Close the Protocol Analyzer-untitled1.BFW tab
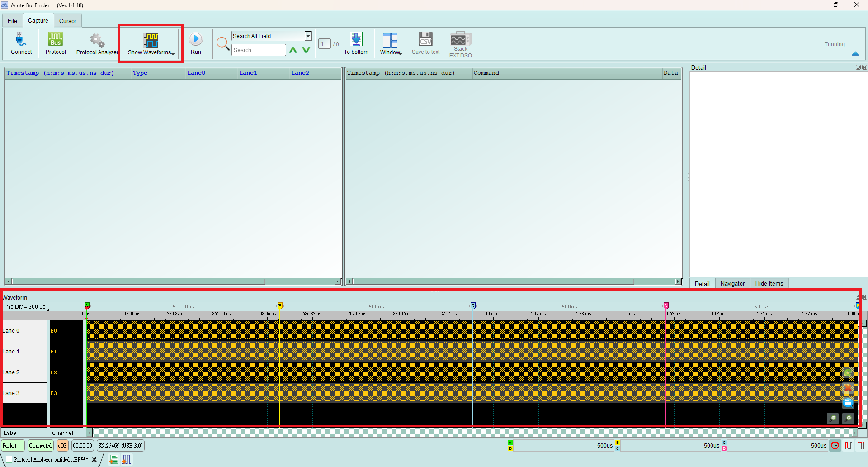The height and width of the screenshot is (467, 868). (x=94, y=460)
